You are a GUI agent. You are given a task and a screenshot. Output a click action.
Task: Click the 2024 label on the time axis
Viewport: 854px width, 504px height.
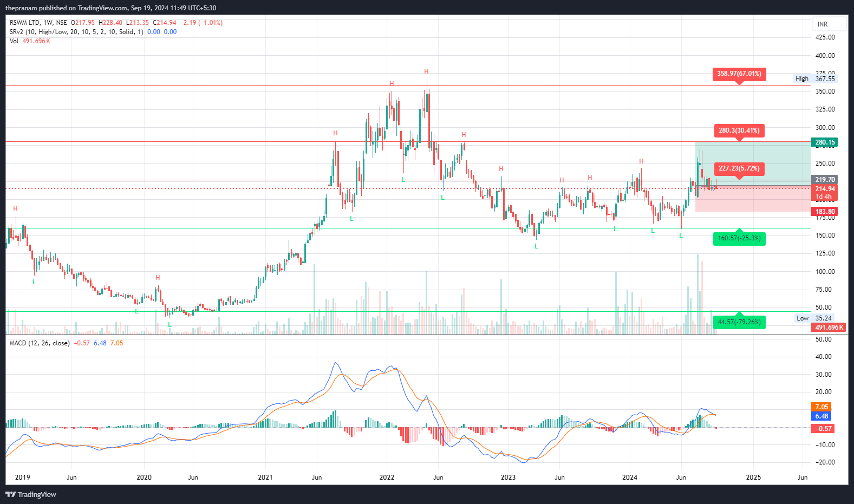point(630,477)
